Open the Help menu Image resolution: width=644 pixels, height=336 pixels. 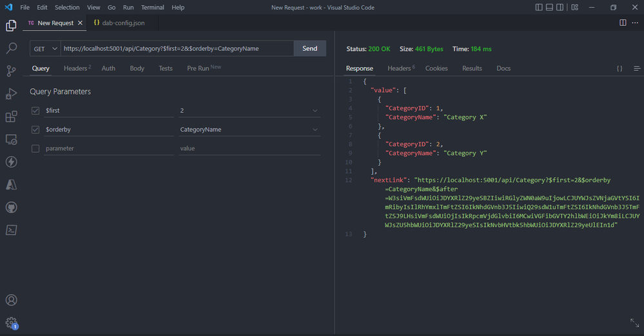(178, 7)
